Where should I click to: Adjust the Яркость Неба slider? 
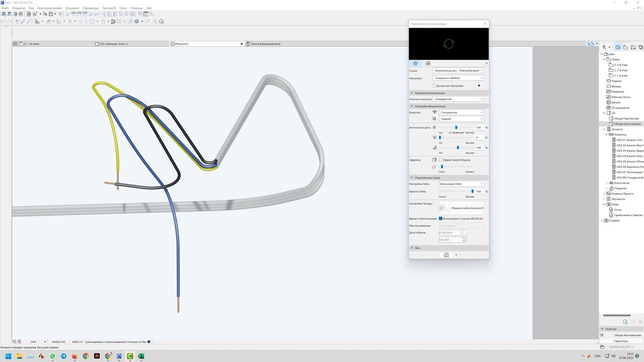pyautogui.click(x=472, y=192)
